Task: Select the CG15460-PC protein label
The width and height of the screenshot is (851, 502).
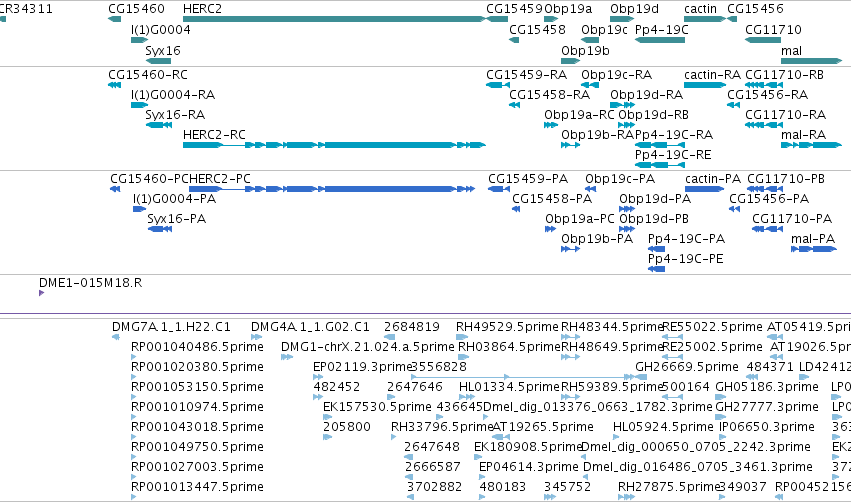Action: (149, 179)
